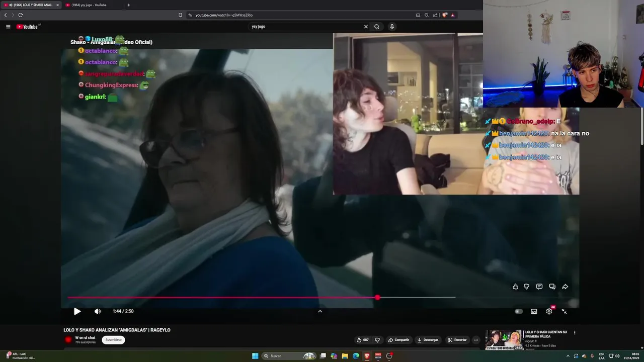Close the 'LOLO Y SHAKO' browser tab
Screen dimensions: 644x362
point(57,5)
